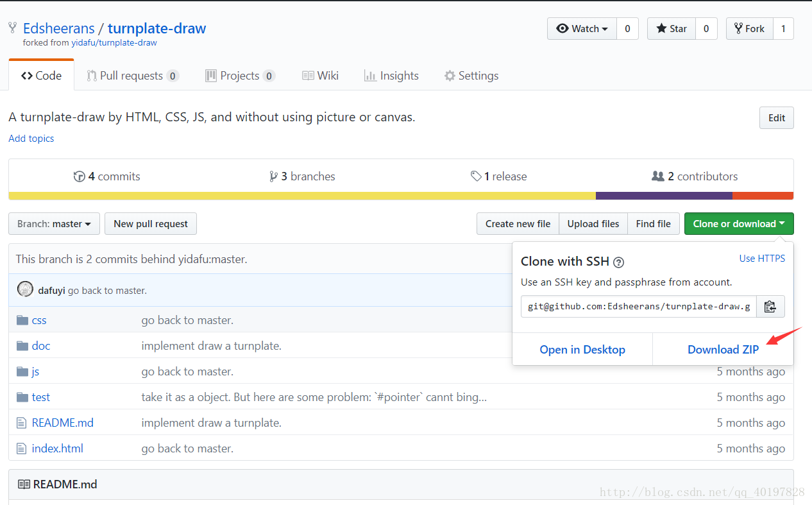The image size is (812, 505).
Task: Open the Projects tab
Action: tap(240, 76)
